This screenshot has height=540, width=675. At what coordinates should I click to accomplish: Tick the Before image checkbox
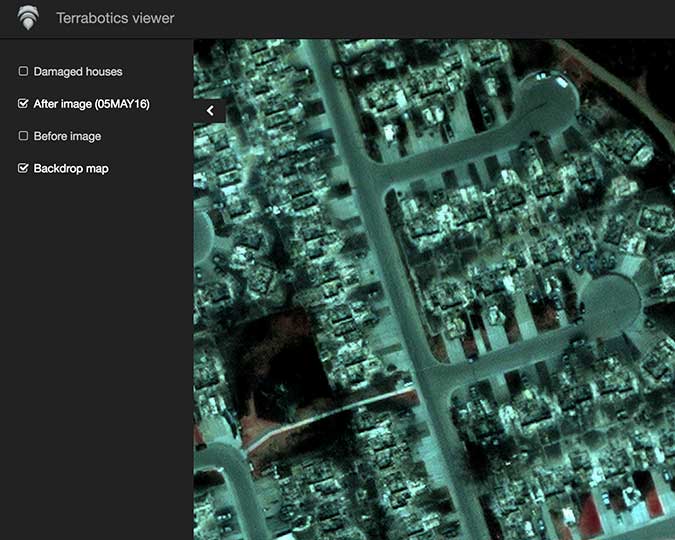(23, 136)
